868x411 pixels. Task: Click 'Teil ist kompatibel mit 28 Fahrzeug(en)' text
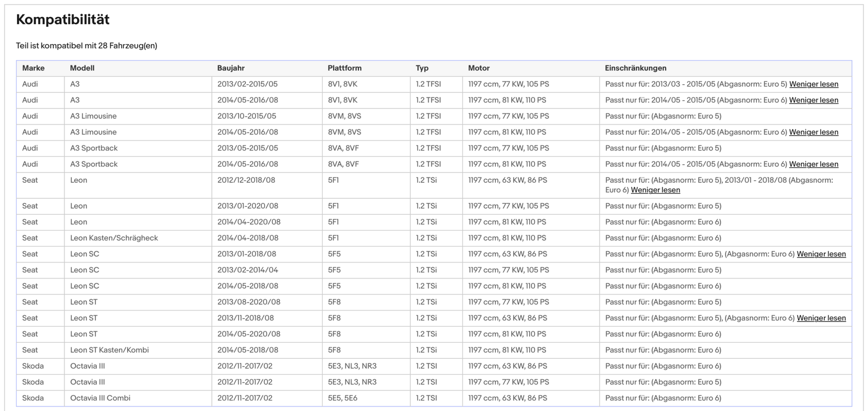coord(87,46)
